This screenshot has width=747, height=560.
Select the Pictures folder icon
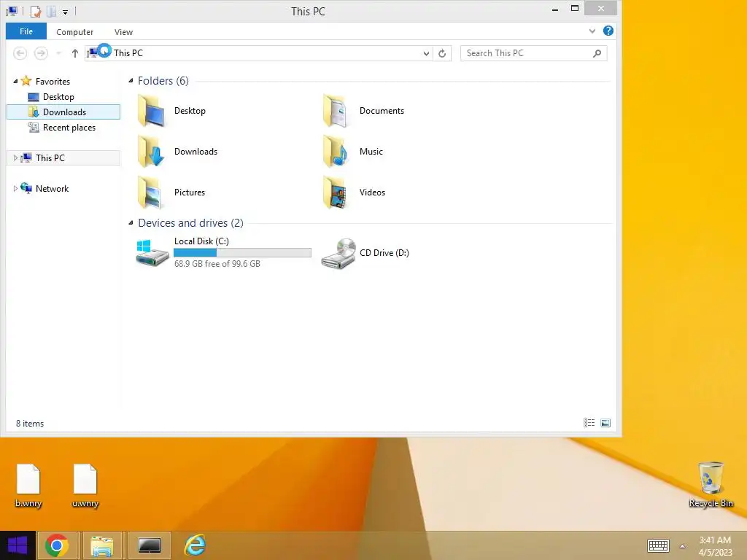(x=152, y=192)
